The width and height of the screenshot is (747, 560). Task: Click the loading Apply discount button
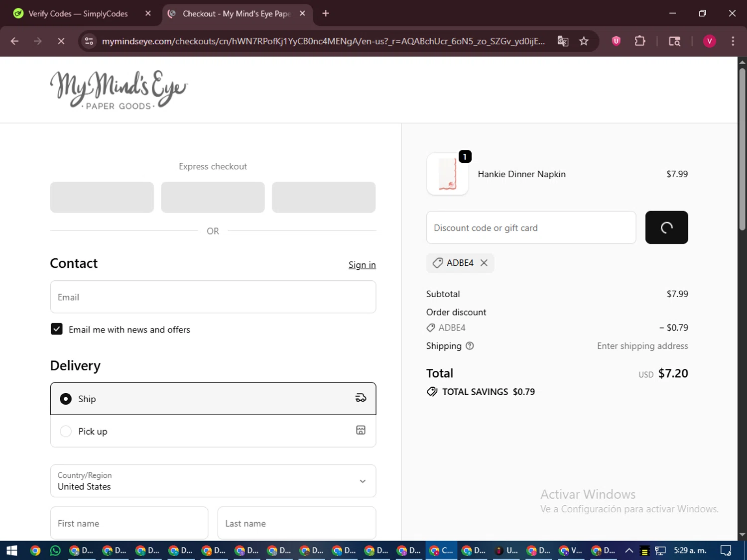click(666, 227)
